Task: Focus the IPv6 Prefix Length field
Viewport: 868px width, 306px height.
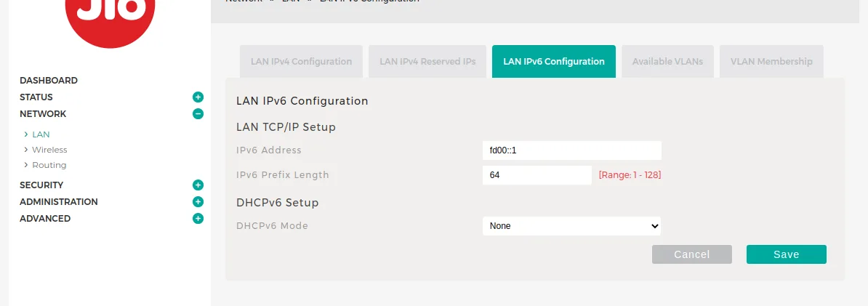Action: coord(537,175)
